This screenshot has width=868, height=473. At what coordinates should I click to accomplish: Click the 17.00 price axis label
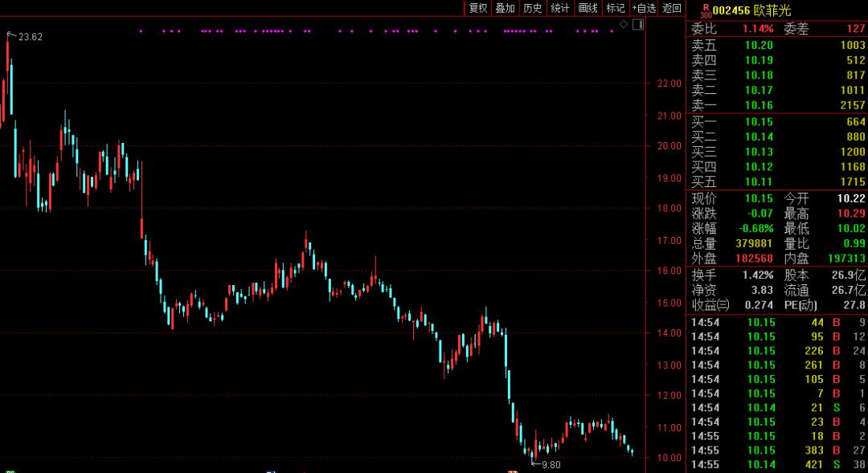669,241
